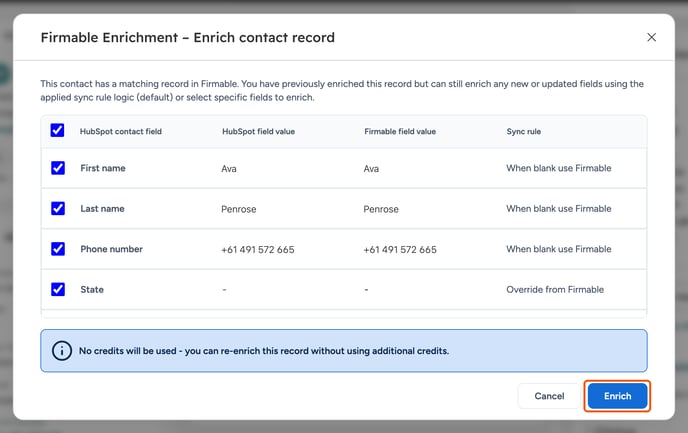This screenshot has width=688, height=433.
Task: Toggle the select-all header checkbox
Action: point(57,130)
